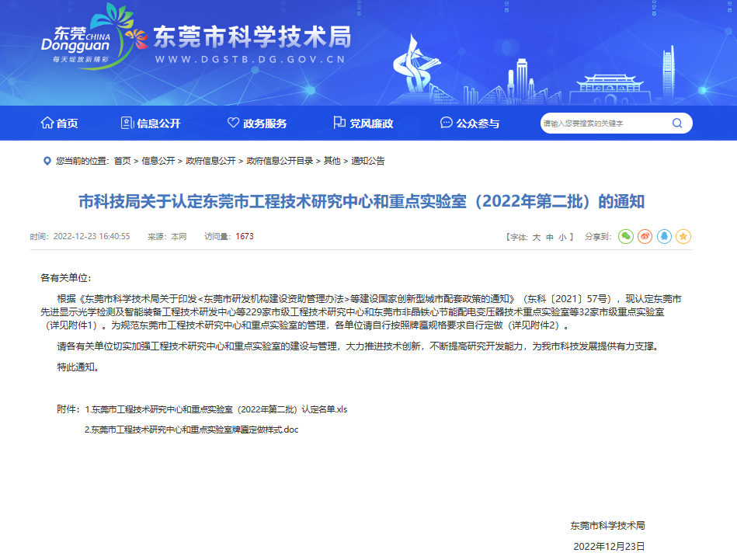Open 首页 home in navigation bar
This screenshot has height=560, width=737.
pos(59,123)
